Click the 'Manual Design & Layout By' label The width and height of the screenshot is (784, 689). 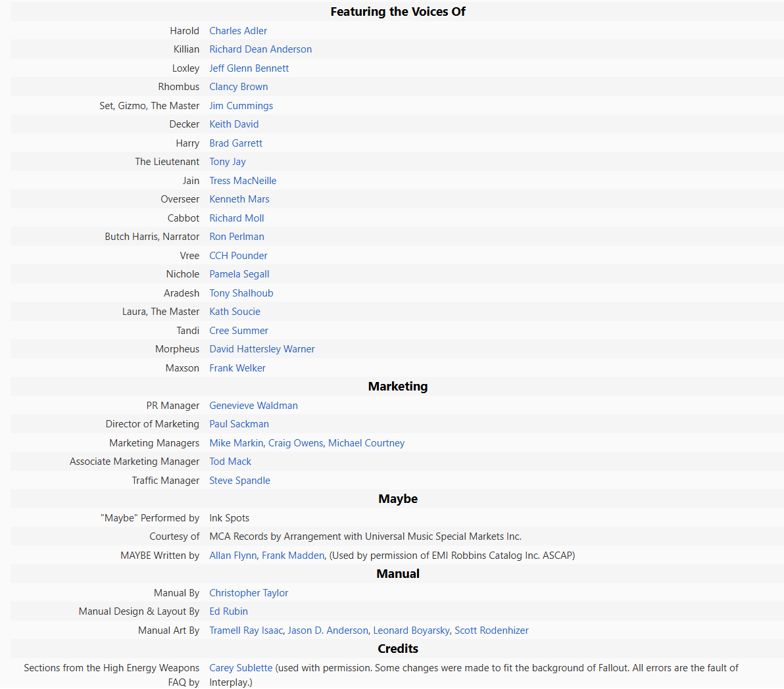click(139, 611)
